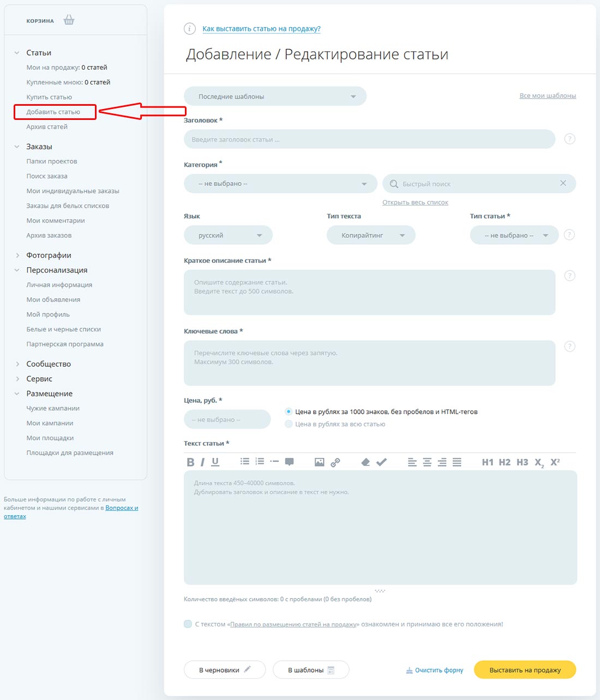
Task: Apply italic formatting
Action: click(x=202, y=462)
